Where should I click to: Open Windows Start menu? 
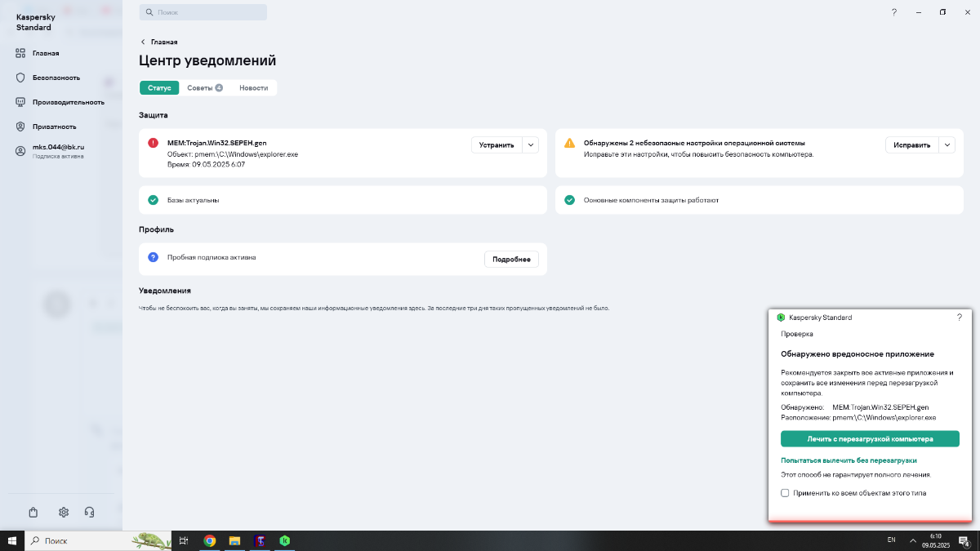12,540
